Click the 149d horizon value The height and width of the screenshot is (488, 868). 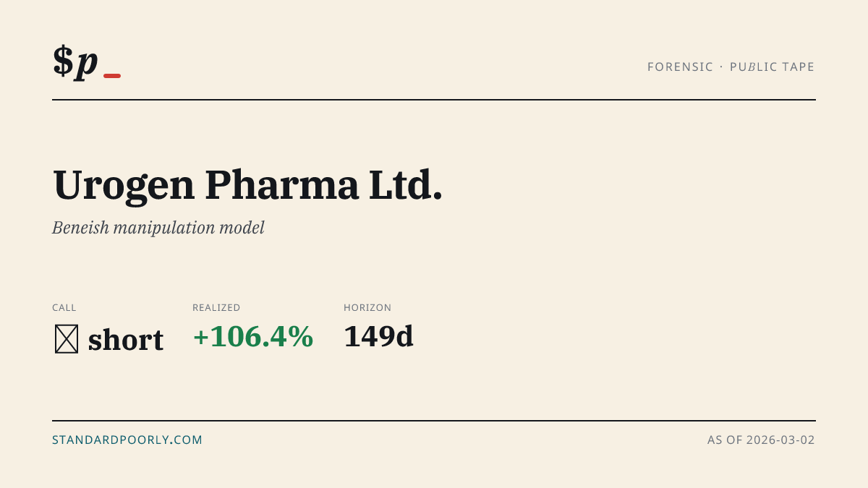pos(378,337)
